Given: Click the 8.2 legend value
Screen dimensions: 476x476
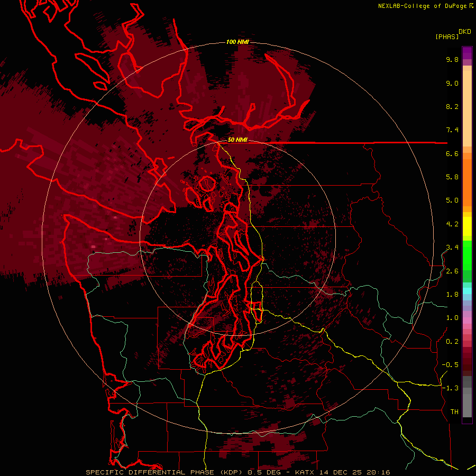Looking at the screenshot, I should tap(452, 107).
